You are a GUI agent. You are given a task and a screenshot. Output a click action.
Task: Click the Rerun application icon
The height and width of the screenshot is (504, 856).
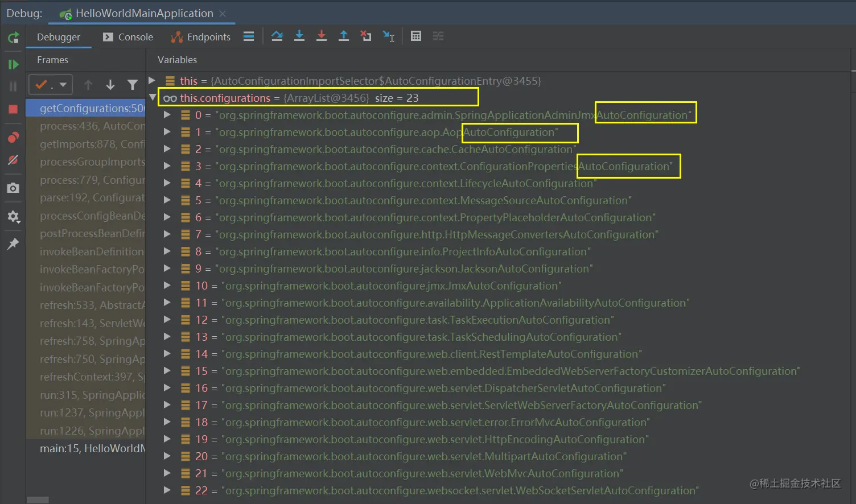pos(13,38)
